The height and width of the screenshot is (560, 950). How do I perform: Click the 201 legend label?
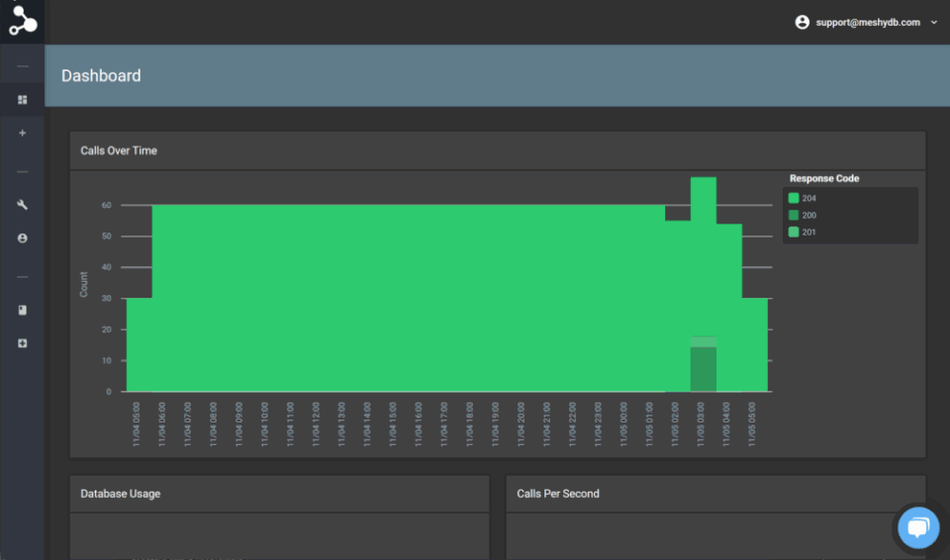coord(808,233)
